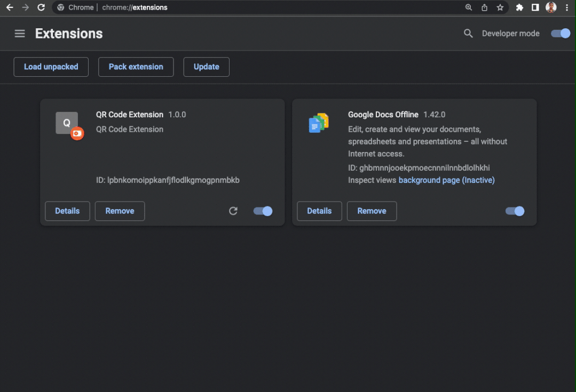This screenshot has height=392, width=576.
Task: Open the Chrome three-dot menu
Action: click(x=567, y=7)
